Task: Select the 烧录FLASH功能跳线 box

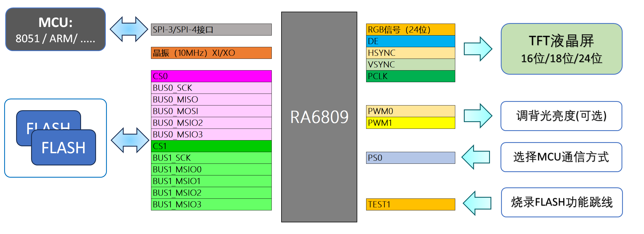Action: tap(562, 202)
